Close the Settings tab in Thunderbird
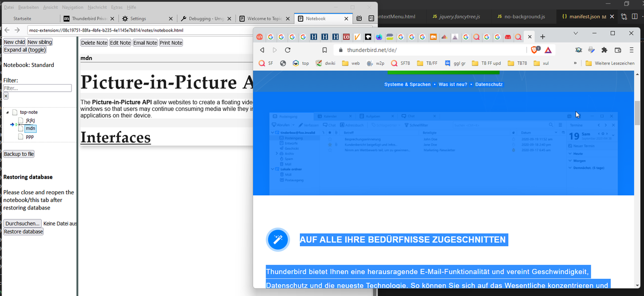Viewport: 644px width, 296px height. pyautogui.click(x=171, y=19)
